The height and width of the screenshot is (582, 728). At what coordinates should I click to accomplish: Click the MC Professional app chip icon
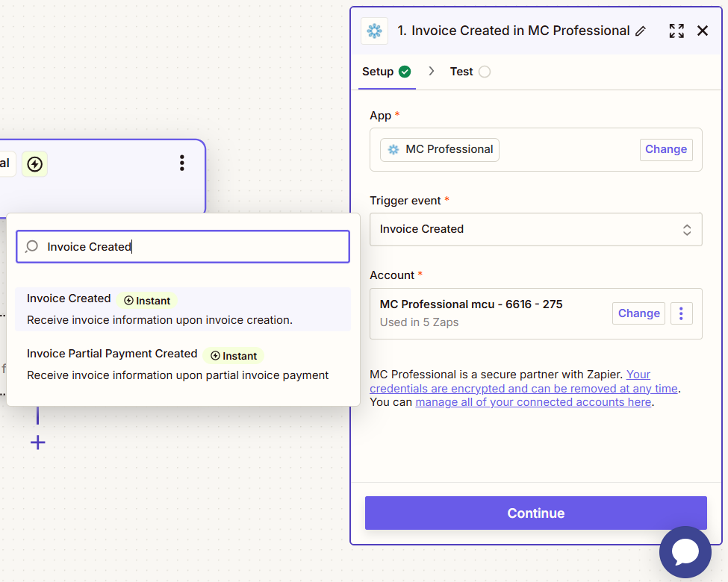coord(393,149)
